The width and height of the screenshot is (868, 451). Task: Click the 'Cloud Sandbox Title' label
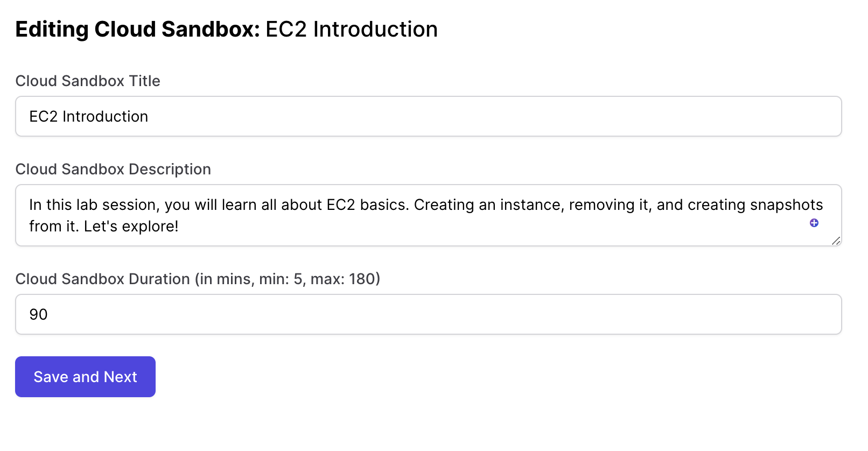tap(88, 81)
